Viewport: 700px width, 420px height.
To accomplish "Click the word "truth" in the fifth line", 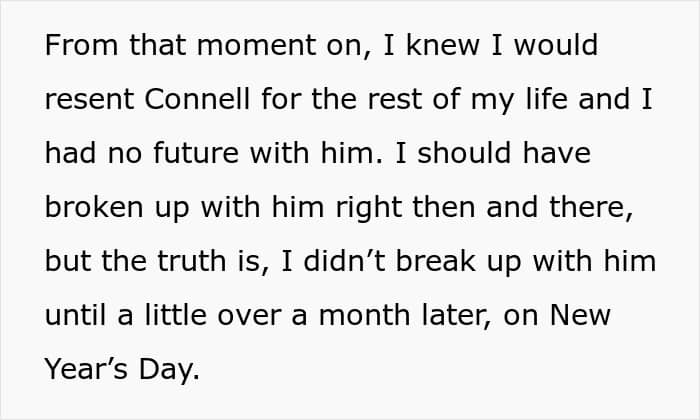I will (x=192, y=261).
